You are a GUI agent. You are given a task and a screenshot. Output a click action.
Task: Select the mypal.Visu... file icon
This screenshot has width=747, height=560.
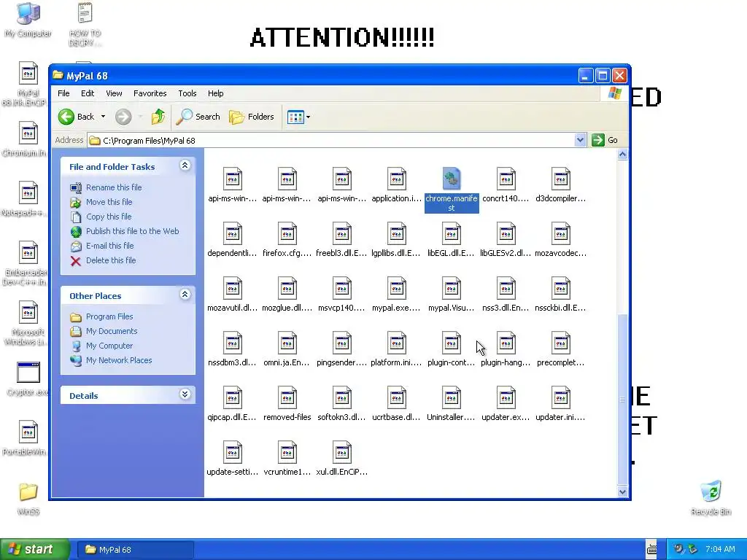click(451, 288)
